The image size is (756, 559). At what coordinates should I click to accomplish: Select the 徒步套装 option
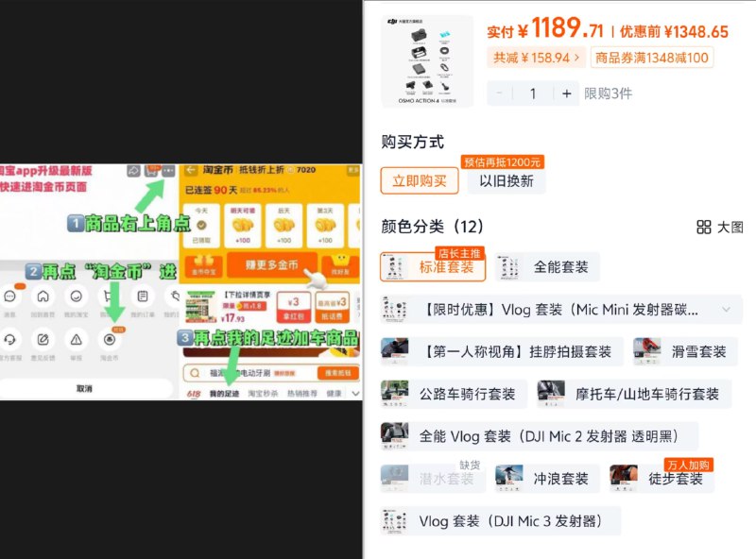click(x=661, y=479)
